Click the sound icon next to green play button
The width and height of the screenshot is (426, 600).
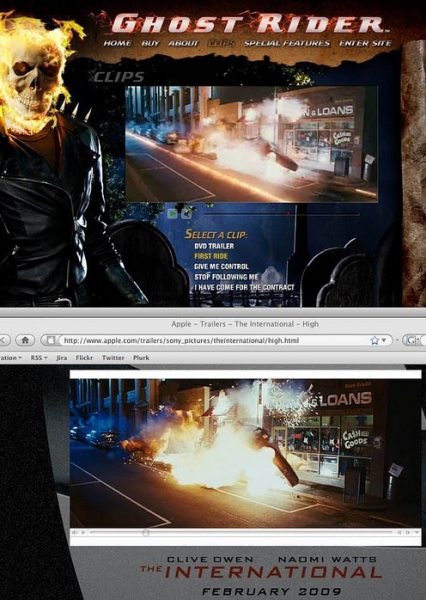pyautogui.click(x=186, y=213)
